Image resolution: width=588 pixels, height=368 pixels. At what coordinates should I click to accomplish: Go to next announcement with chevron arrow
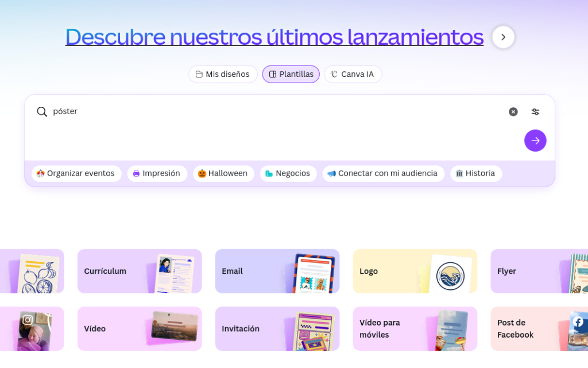coord(503,37)
